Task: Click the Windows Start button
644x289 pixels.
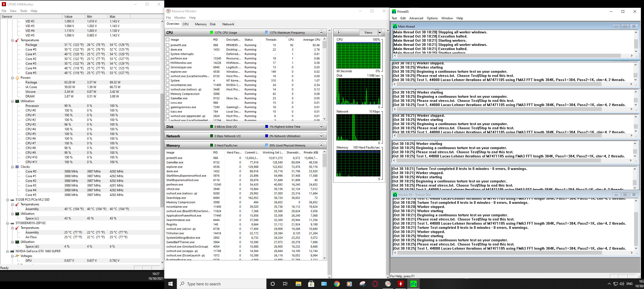Action: tap(171, 284)
